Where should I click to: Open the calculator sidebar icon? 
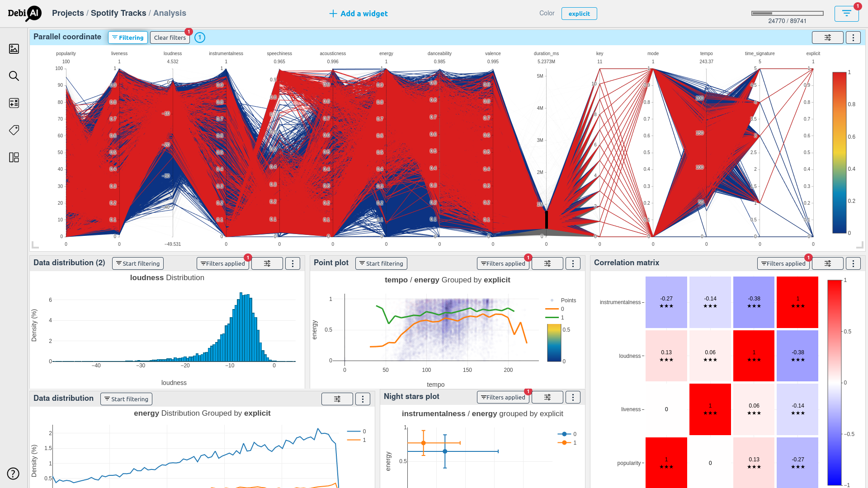coord(14,103)
